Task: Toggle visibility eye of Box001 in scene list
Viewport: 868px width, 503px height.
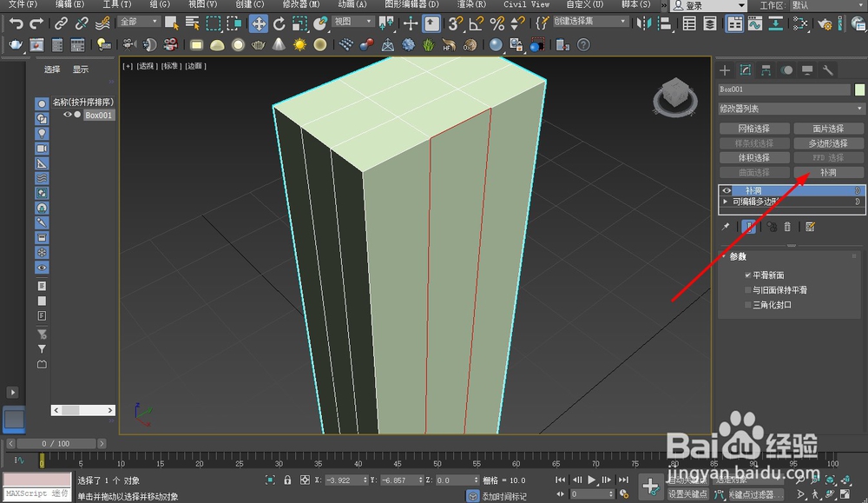Action: coord(68,115)
